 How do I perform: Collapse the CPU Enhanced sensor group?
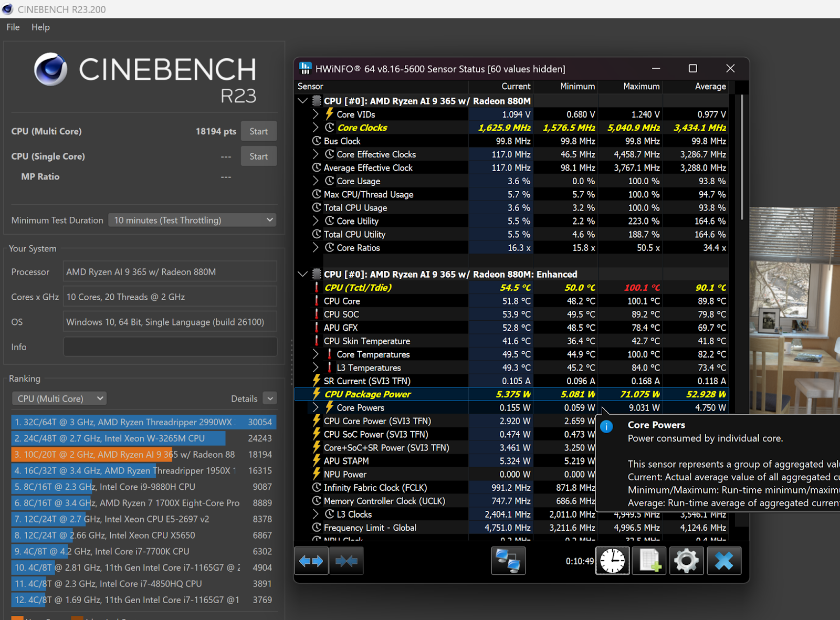[x=302, y=274]
